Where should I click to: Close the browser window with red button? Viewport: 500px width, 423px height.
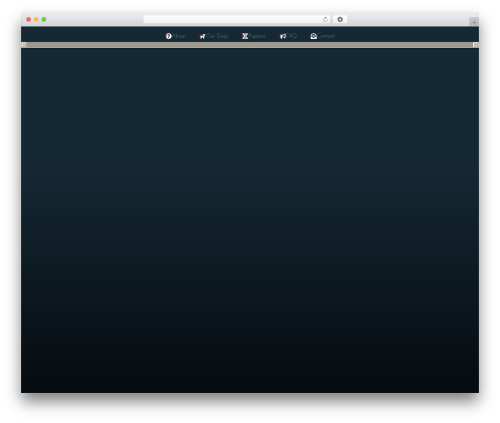[x=29, y=19]
